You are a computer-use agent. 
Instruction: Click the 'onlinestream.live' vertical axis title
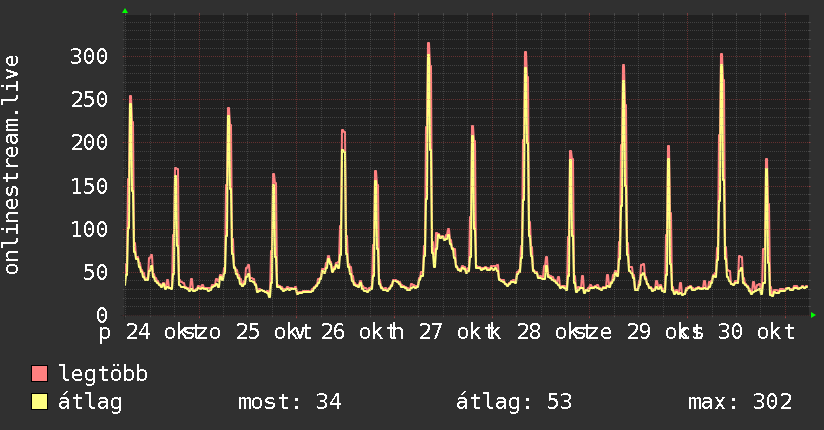[x=12, y=165]
